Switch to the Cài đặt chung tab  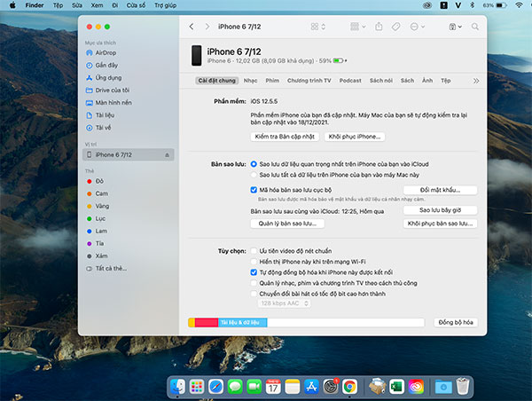[217, 81]
